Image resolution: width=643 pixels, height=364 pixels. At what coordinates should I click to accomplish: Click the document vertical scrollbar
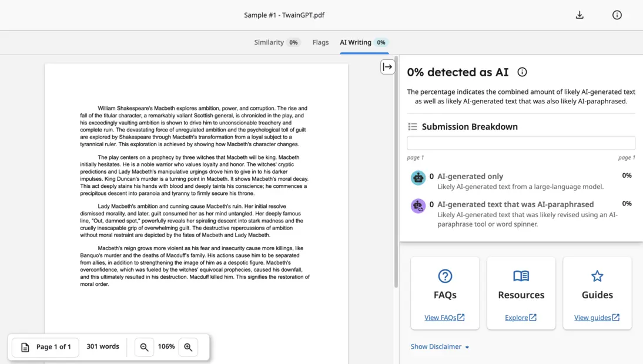click(396, 172)
